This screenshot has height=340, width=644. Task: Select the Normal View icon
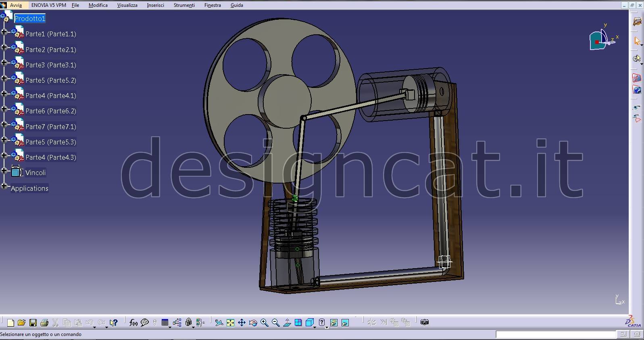(287, 322)
